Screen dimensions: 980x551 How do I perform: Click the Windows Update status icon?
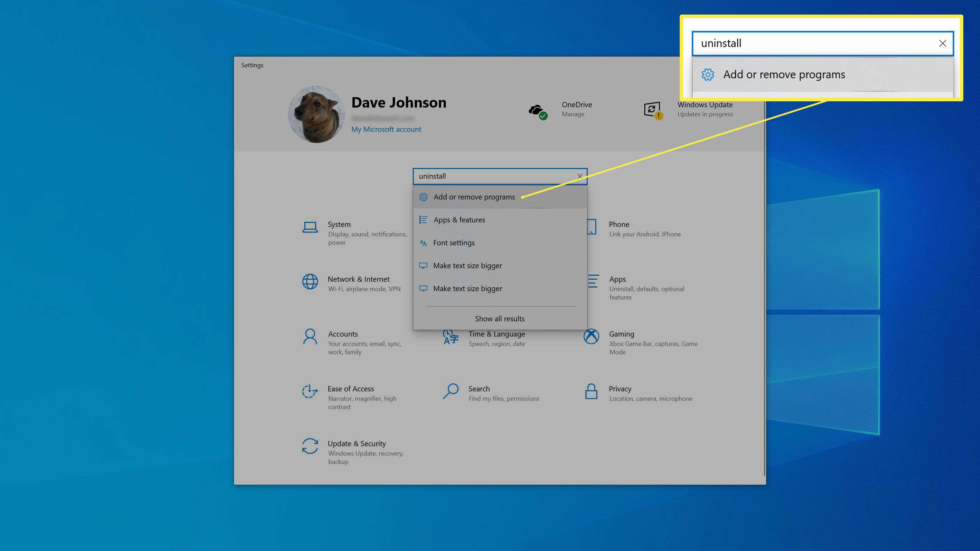pyautogui.click(x=653, y=111)
